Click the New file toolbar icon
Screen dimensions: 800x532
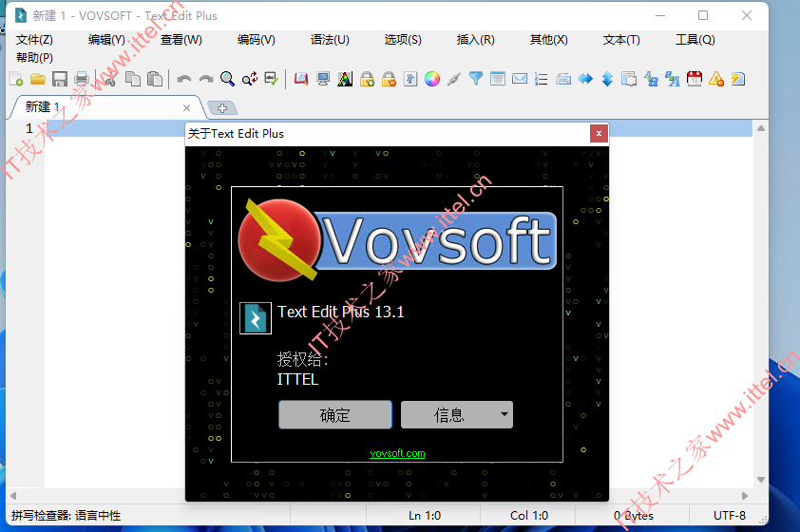click(x=16, y=79)
